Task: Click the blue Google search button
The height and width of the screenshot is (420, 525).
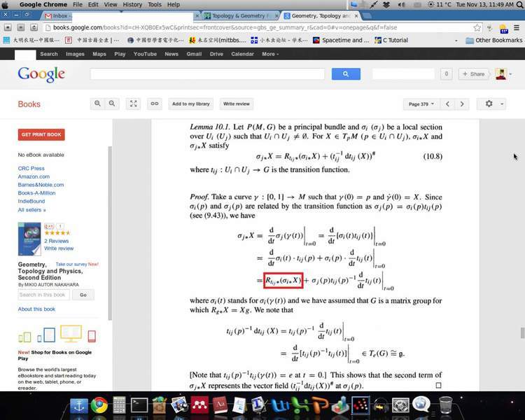Action: pyautogui.click(x=345, y=73)
